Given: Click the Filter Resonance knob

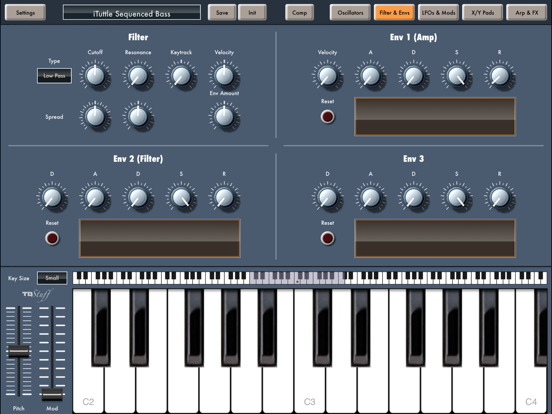Looking at the screenshot, I should tap(138, 76).
